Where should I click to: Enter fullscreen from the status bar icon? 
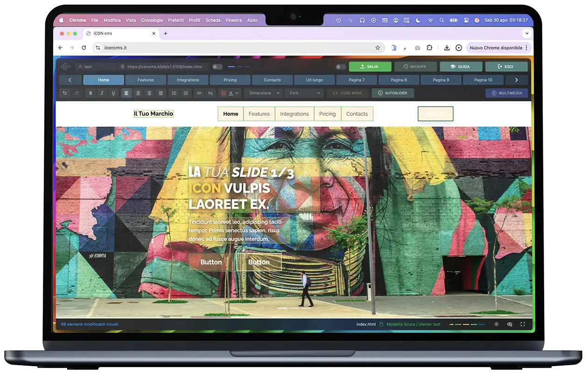[x=523, y=324]
